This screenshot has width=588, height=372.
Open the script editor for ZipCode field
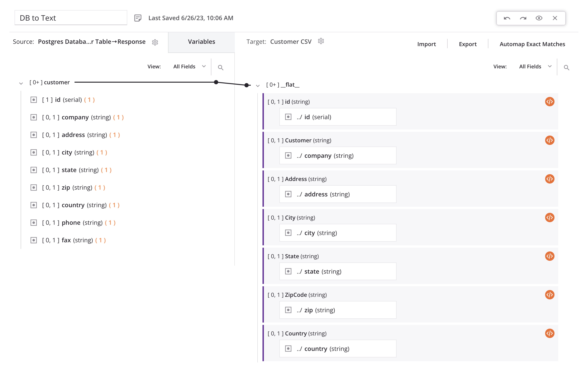pyautogui.click(x=549, y=295)
